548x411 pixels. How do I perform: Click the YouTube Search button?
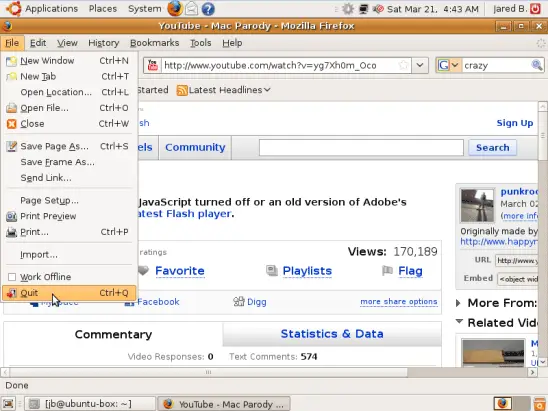click(x=492, y=147)
